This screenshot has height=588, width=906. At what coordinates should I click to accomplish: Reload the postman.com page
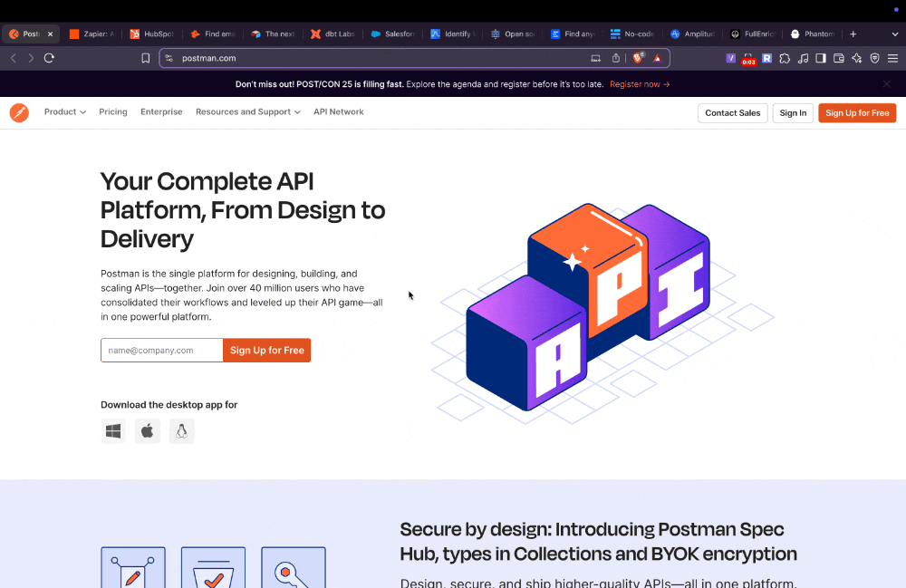[x=49, y=58]
